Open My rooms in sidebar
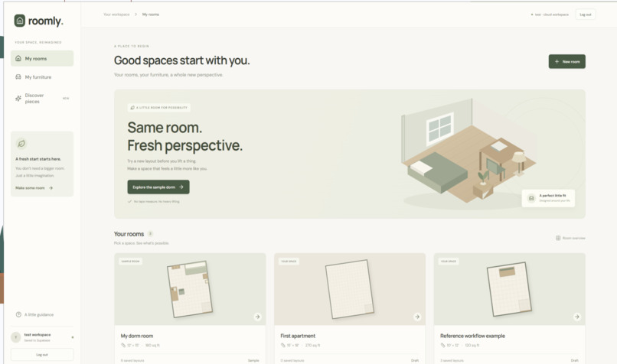 click(42, 58)
